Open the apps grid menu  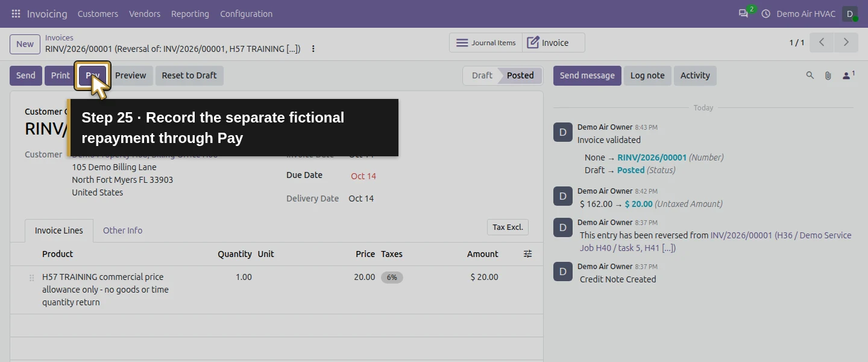[x=16, y=13]
